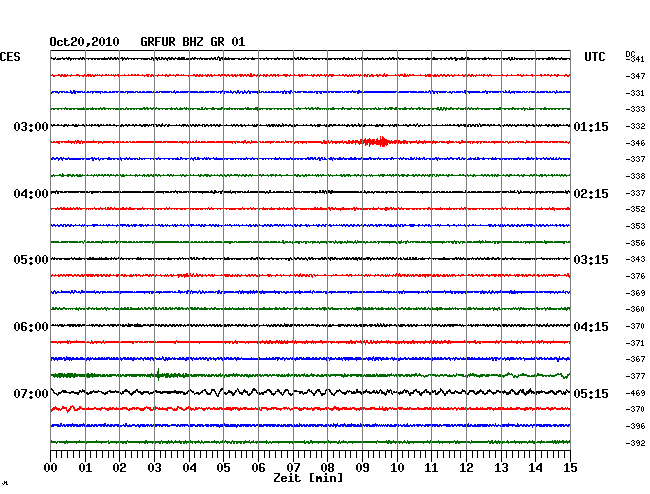Click the "12" minute tick label
Screen dimensions: 650x494
[x=466, y=468]
